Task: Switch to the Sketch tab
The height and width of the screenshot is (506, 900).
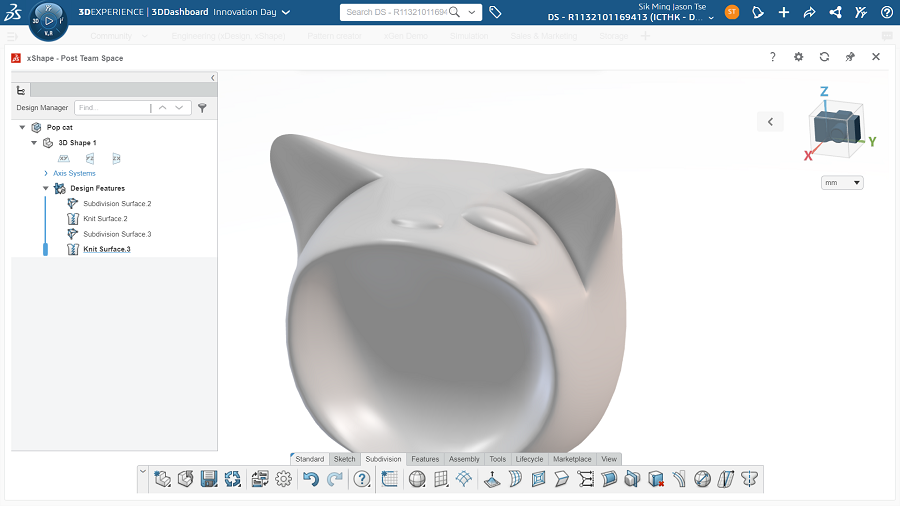Action: [344, 459]
